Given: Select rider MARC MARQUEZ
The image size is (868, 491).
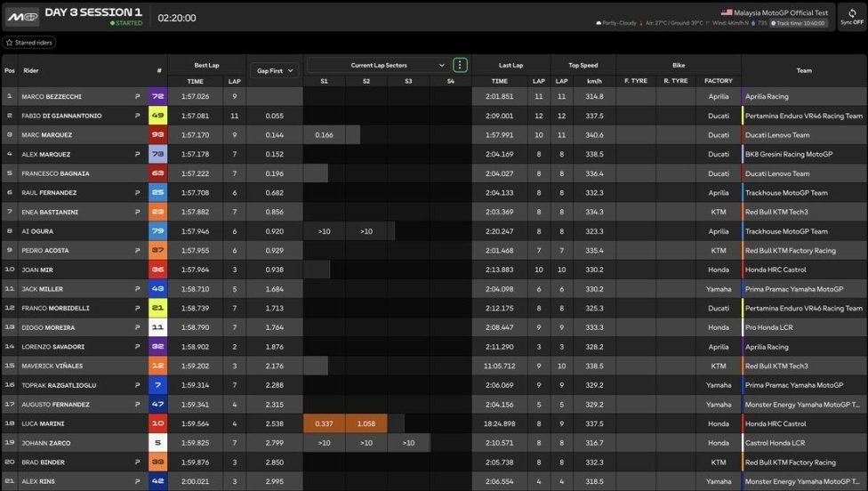Looking at the screenshot, I should 46,135.
